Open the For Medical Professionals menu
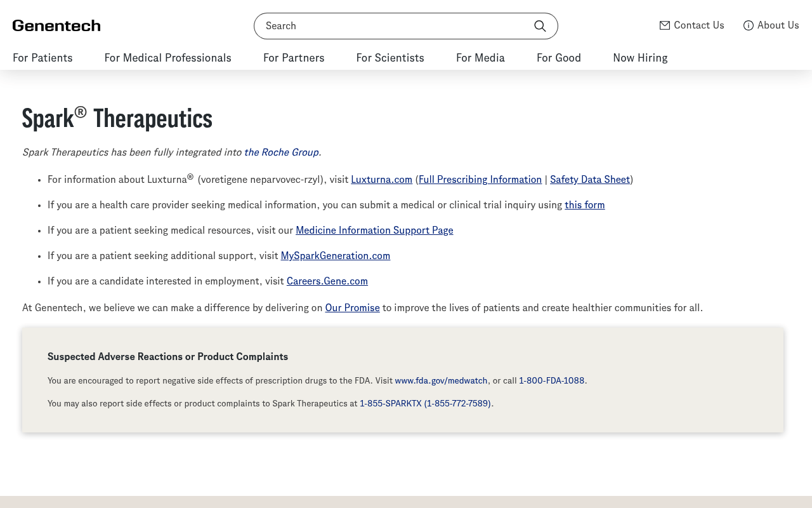 pyautogui.click(x=168, y=58)
